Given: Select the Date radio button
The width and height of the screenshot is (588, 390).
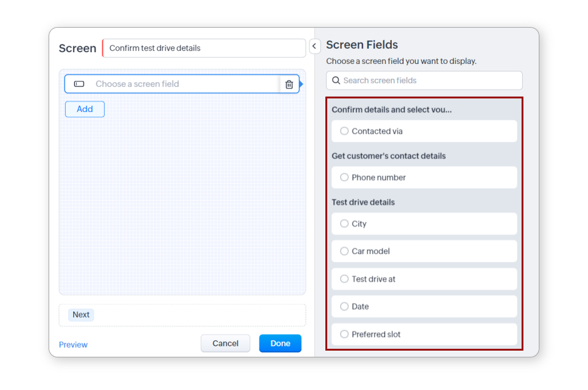Looking at the screenshot, I should [344, 306].
